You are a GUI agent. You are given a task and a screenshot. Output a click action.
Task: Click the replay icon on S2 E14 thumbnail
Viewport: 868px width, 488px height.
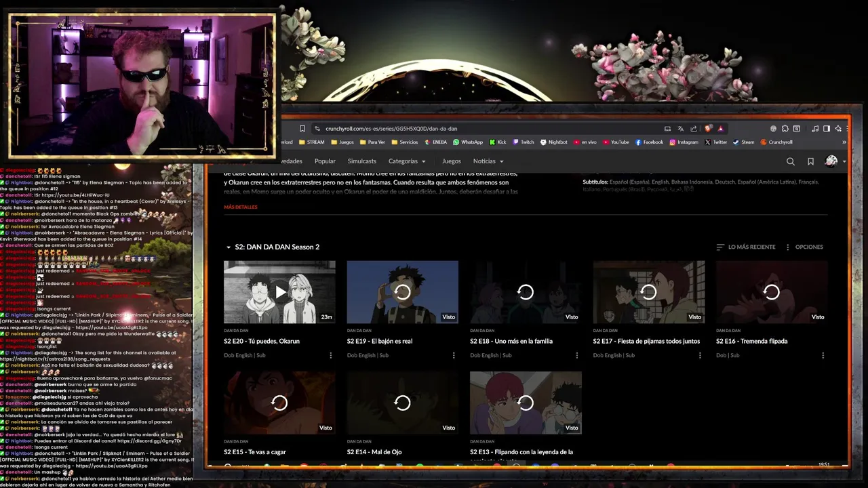click(402, 403)
